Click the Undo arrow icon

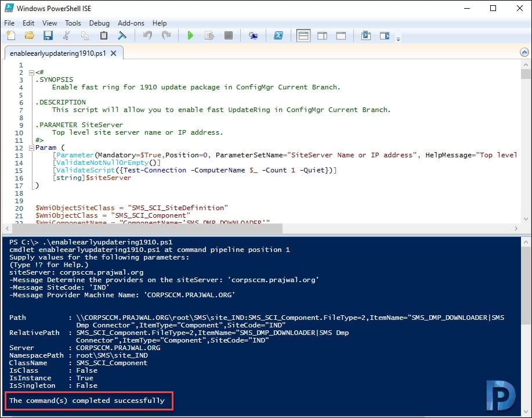147,35
